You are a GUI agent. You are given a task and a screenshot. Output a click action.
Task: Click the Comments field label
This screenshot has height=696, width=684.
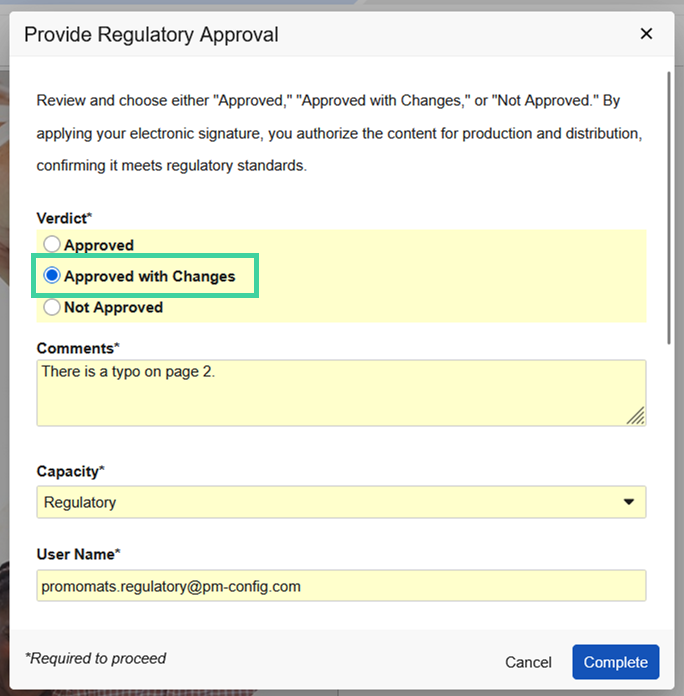point(78,348)
